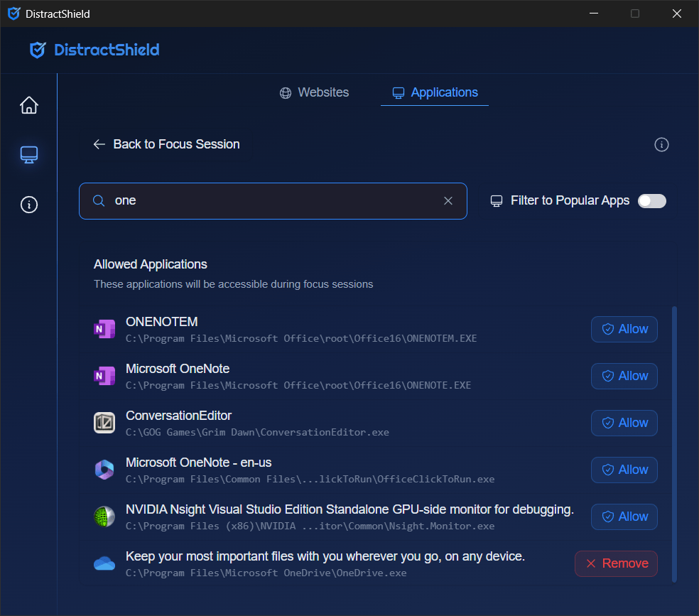Image resolution: width=699 pixels, height=616 pixels.
Task: Open the Home icon in sidebar
Action: tap(28, 105)
